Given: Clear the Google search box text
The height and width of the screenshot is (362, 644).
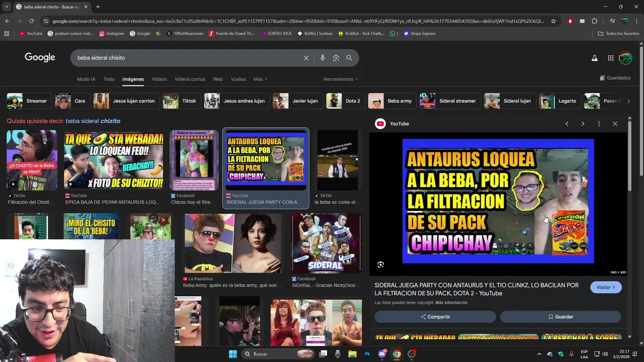Looking at the screenshot, I should click(306, 58).
